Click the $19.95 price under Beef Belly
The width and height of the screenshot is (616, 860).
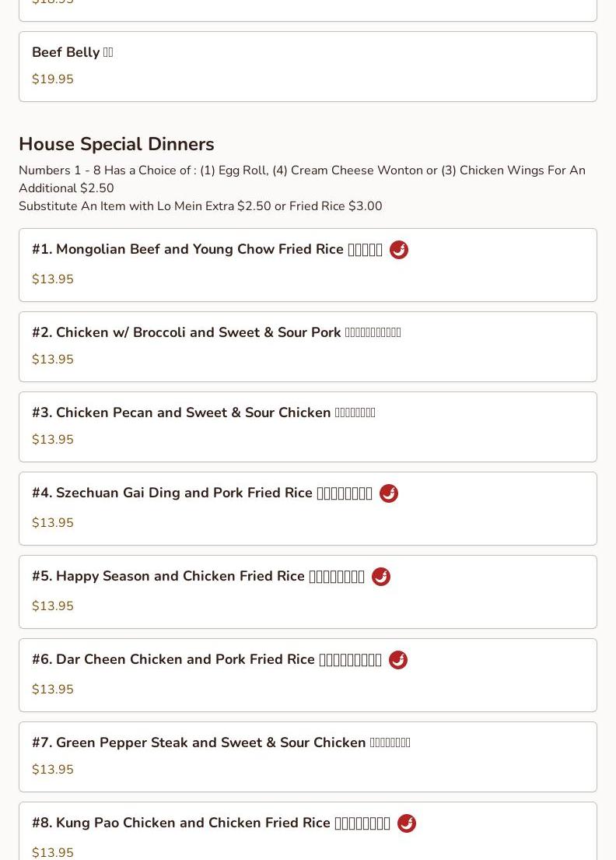point(53,79)
